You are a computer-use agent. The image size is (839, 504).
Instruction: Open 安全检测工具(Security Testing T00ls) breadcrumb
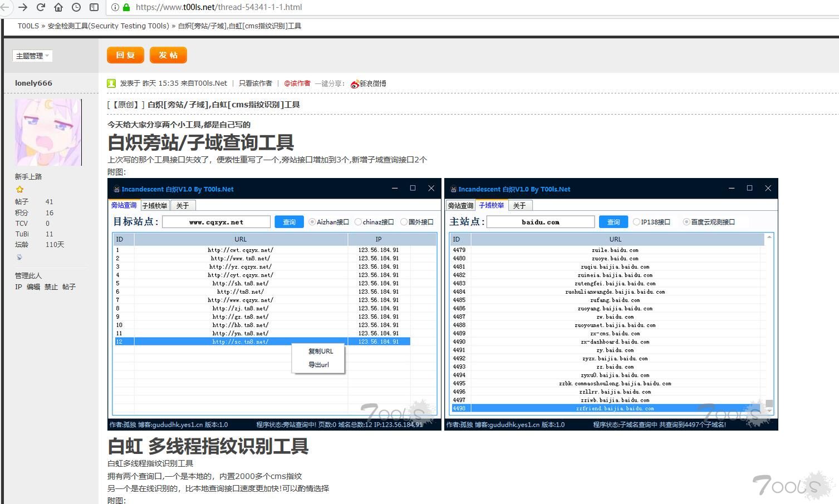pyautogui.click(x=109, y=26)
